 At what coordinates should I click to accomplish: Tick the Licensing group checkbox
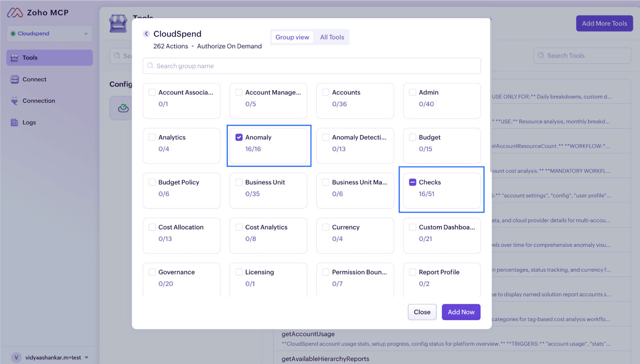tap(239, 272)
